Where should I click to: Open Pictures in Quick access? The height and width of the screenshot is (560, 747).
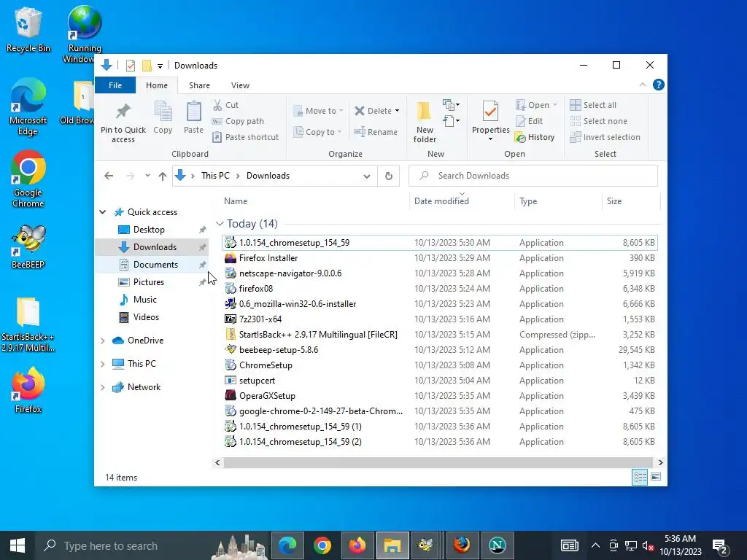point(149,282)
